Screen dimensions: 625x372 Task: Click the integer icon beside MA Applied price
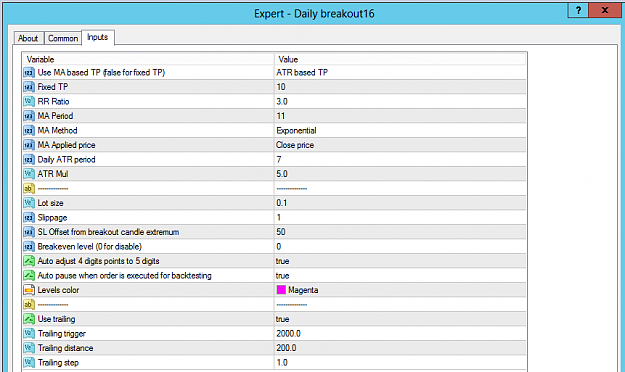pyautogui.click(x=29, y=145)
